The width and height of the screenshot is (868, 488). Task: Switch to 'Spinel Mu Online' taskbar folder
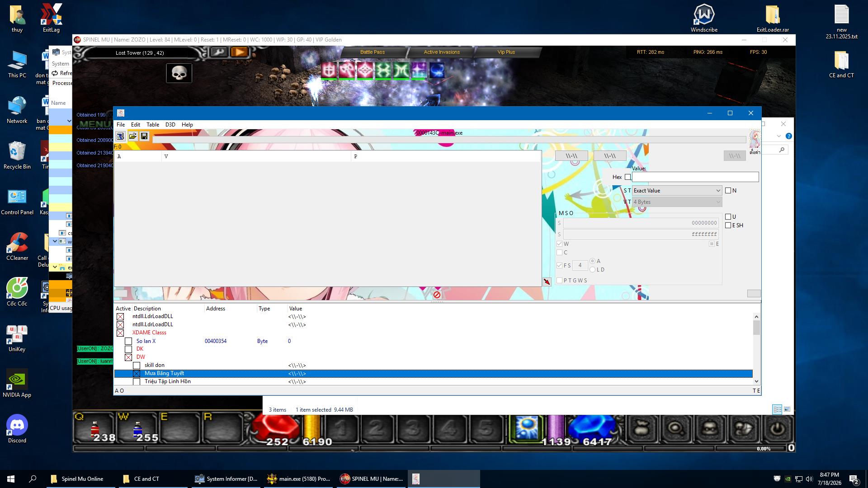[81, 479]
